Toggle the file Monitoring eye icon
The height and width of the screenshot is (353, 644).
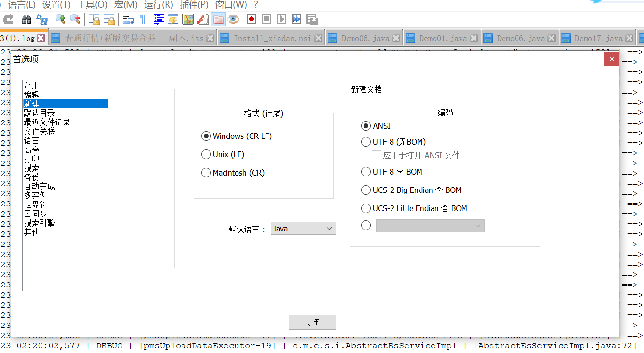[233, 19]
